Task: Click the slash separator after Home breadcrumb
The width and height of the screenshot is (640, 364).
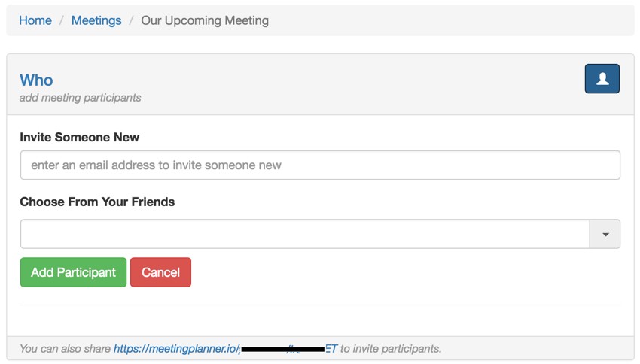Action: (62, 20)
